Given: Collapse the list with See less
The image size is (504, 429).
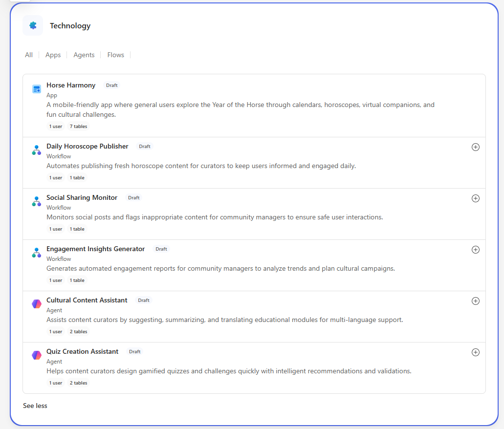Looking at the screenshot, I should point(35,406).
